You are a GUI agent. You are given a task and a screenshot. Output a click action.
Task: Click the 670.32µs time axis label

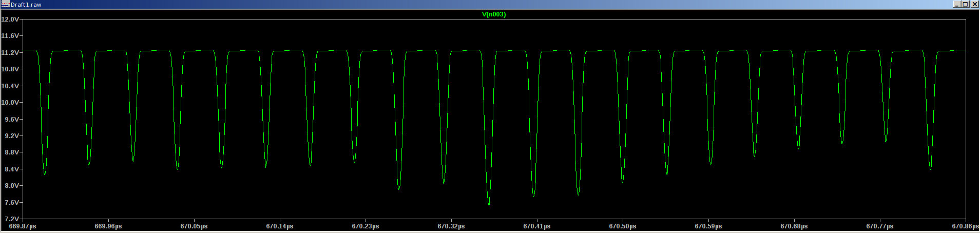click(451, 226)
